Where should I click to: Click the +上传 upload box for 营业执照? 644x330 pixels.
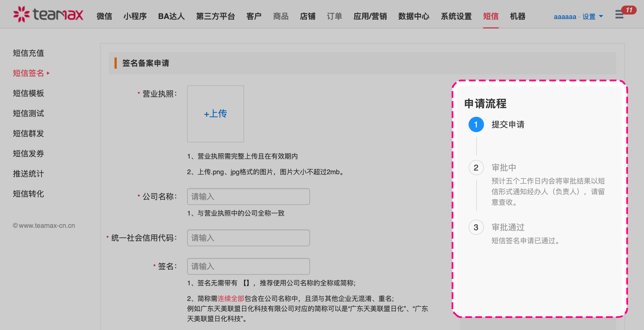[215, 114]
